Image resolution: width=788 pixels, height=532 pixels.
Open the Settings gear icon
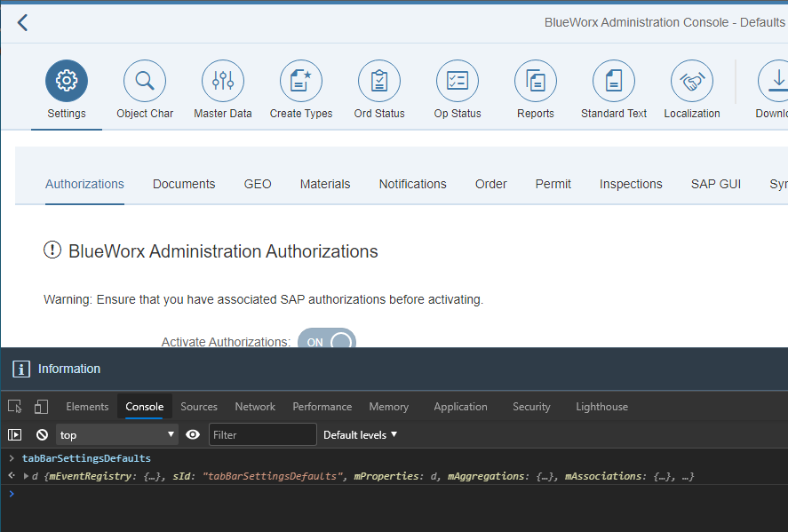[x=67, y=81]
